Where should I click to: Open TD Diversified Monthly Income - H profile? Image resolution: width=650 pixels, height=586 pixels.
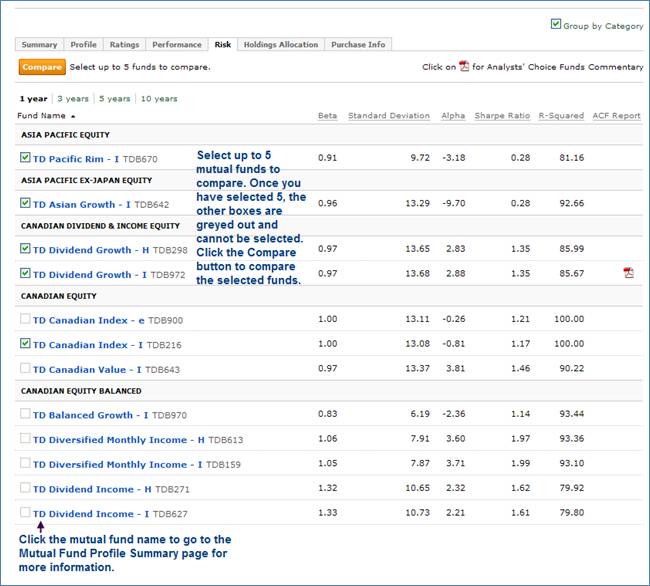click(x=119, y=440)
